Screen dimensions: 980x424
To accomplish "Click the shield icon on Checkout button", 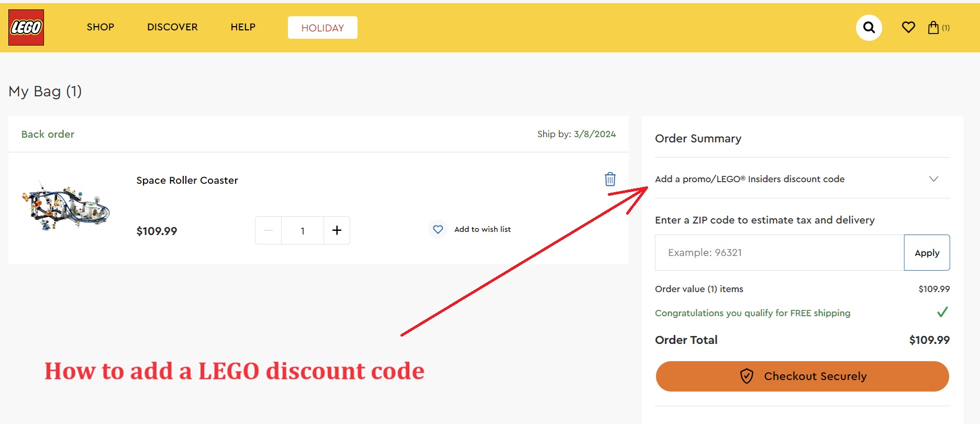I will [x=746, y=376].
